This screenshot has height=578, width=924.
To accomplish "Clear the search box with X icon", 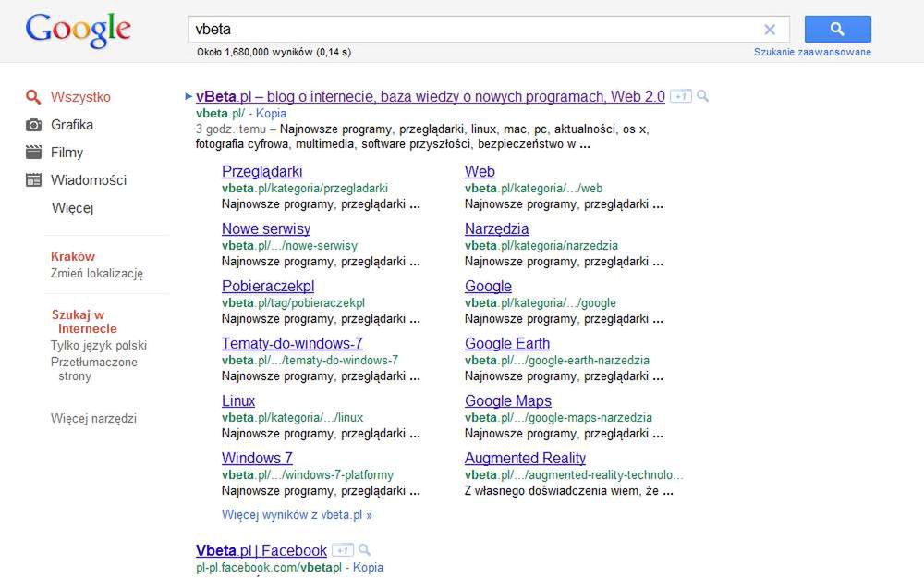I will point(770,30).
